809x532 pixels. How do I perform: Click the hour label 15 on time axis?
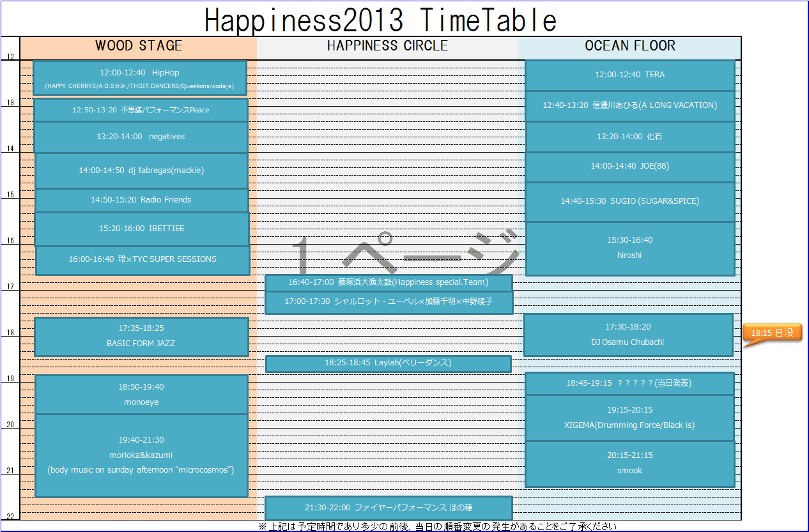click(10, 195)
